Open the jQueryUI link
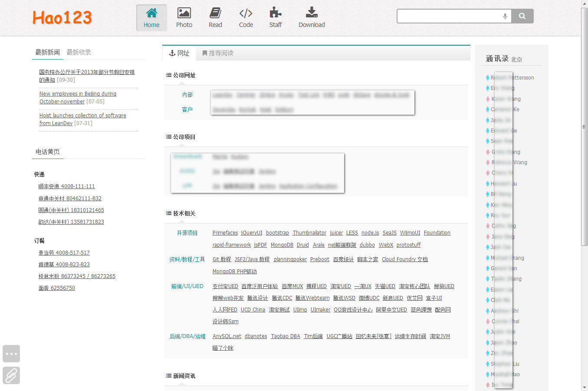Screen dimensions: 588x391 [252, 233]
